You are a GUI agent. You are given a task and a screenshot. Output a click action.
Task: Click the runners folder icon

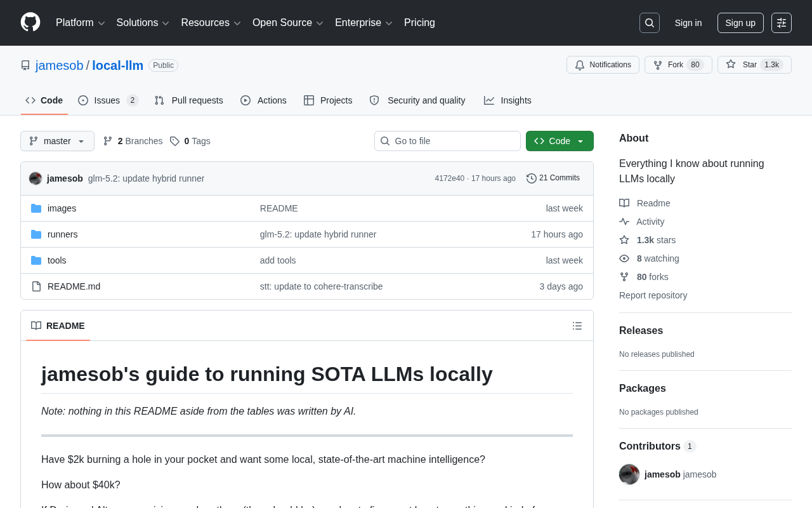pos(36,234)
